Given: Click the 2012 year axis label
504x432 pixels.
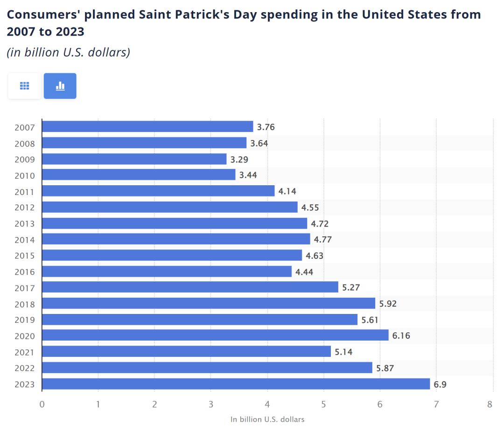Looking at the screenshot, I should point(25,208).
